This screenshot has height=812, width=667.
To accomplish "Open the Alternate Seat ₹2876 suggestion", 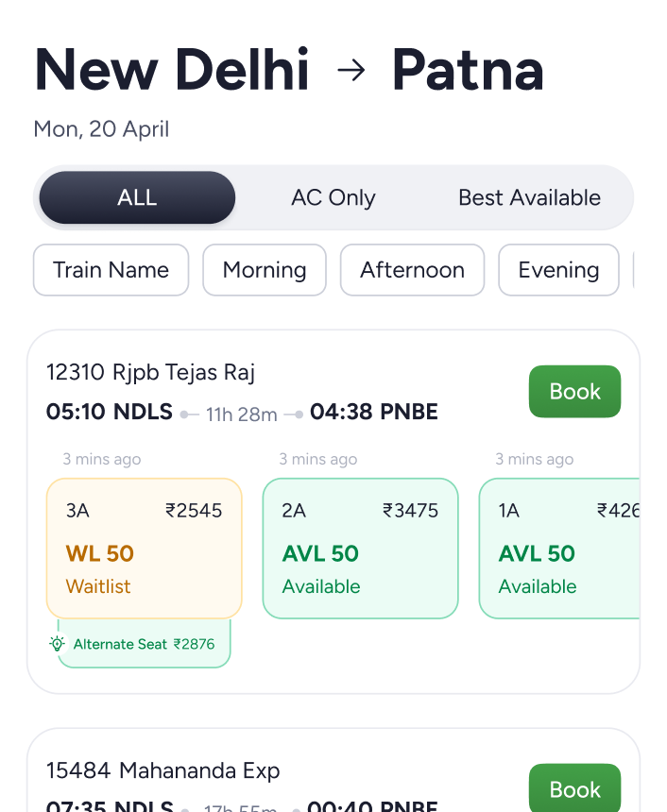I will tap(144, 644).
